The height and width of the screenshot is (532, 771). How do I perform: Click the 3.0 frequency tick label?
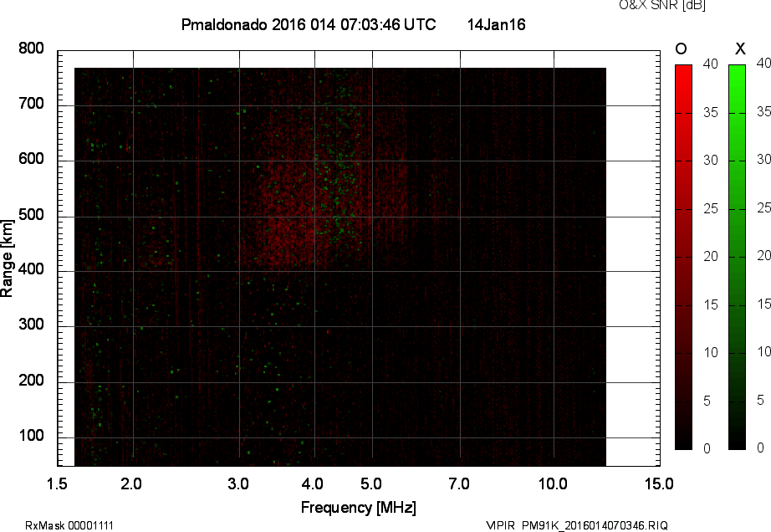click(x=238, y=484)
